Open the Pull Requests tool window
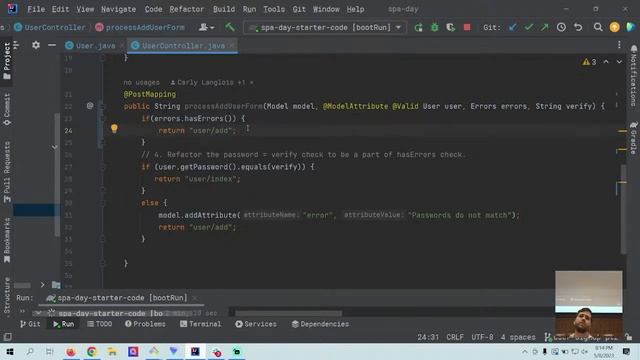This screenshot has width=640, height=360. coord(7,172)
